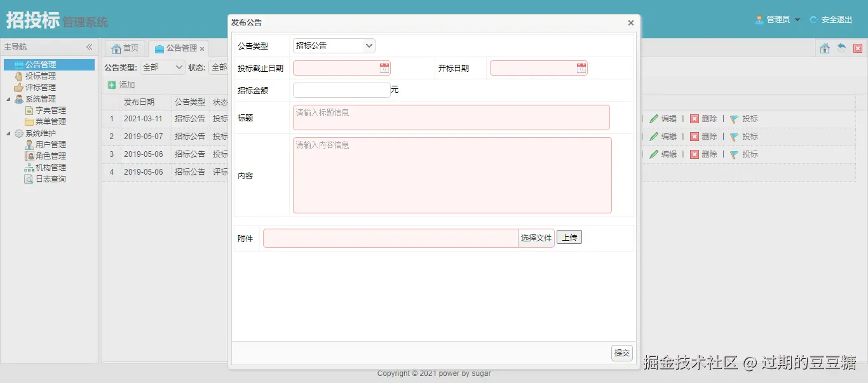Image resolution: width=868 pixels, height=383 pixels.
Task: Open the 投标截止日期 calendar picker icon
Action: [384, 68]
